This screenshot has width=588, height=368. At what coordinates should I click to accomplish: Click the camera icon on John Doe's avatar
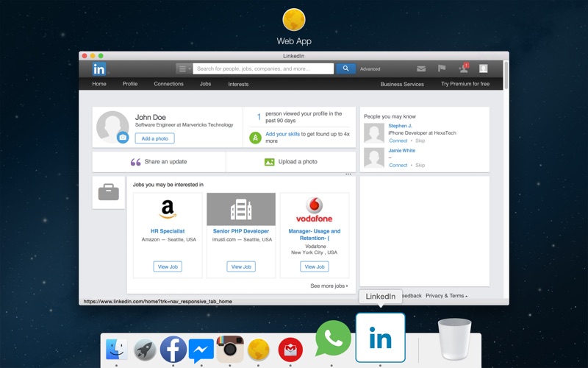click(x=123, y=138)
